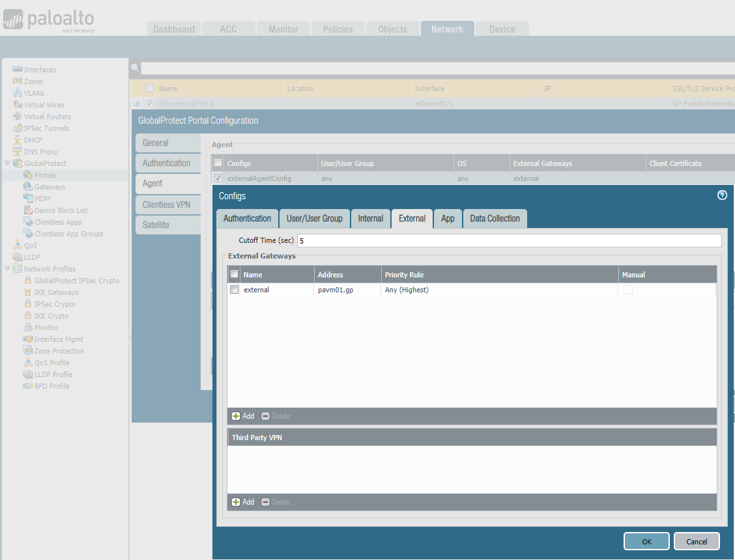Click the search magnifier icon above the table
Image resolution: width=735 pixels, height=560 pixels.
point(135,68)
